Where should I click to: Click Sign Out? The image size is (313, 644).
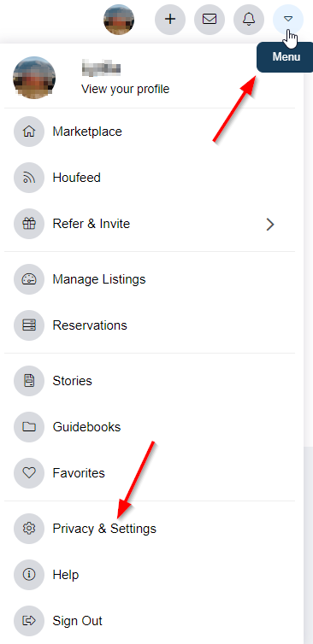[x=150, y=621]
